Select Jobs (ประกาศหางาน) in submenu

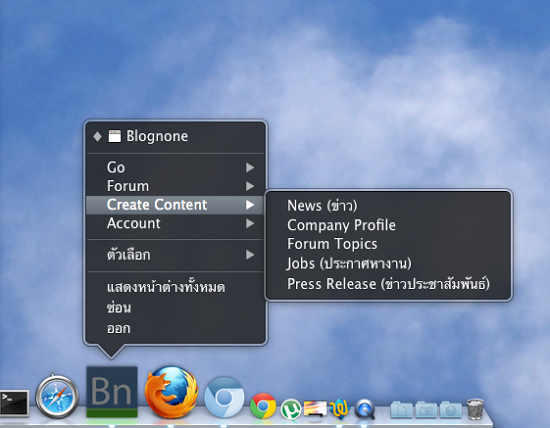click(389, 263)
